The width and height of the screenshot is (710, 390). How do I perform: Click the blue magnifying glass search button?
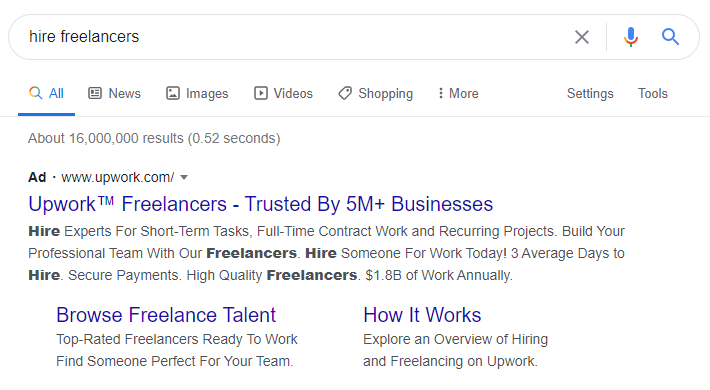click(x=670, y=37)
